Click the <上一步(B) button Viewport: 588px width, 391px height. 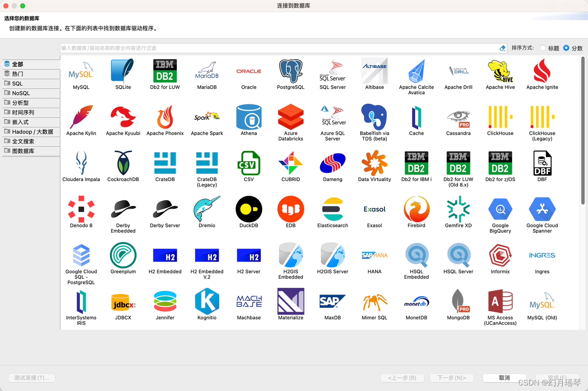point(402,378)
